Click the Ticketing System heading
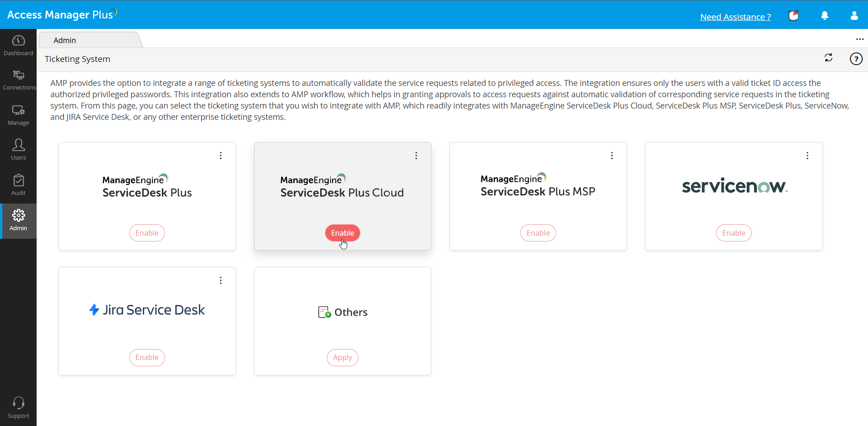This screenshot has height=426, width=868. click(x=77, y=59)
